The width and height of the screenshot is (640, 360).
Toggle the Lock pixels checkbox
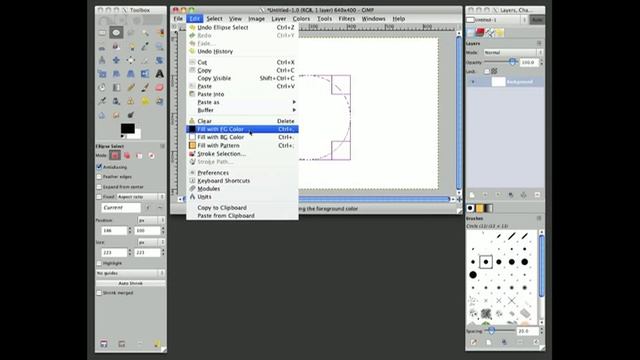coord(487,71)
